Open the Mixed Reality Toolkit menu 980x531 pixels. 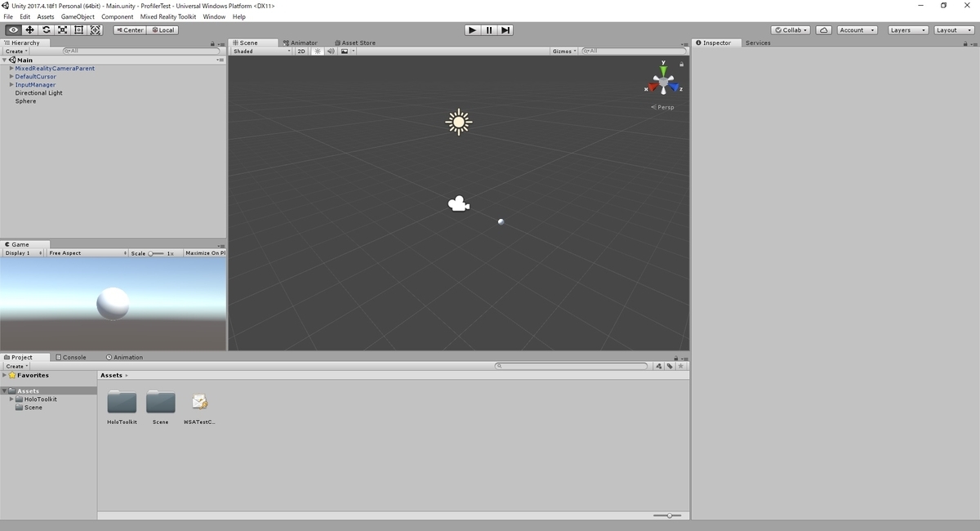(x=168, y=16)
